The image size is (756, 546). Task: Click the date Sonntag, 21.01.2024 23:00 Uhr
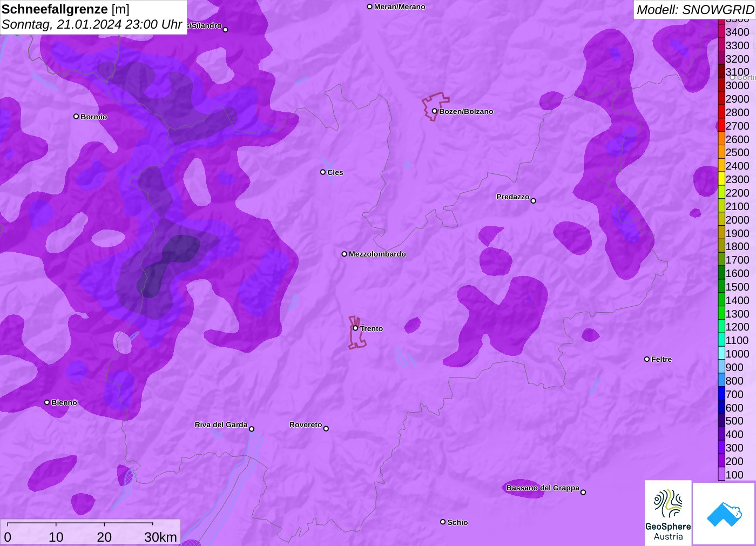coord(92,24)
